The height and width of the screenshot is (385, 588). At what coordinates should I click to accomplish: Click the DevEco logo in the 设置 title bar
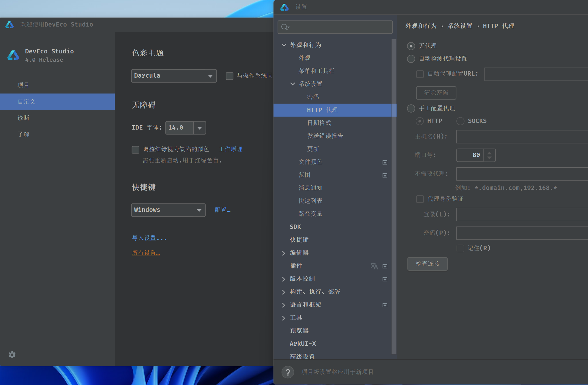pos(284,7)
